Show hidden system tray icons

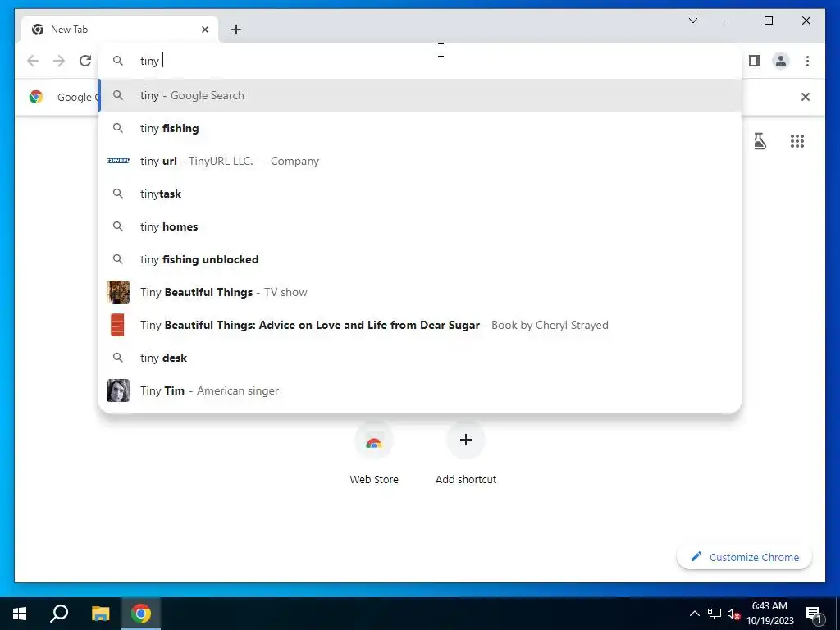(x=694, y=614)
